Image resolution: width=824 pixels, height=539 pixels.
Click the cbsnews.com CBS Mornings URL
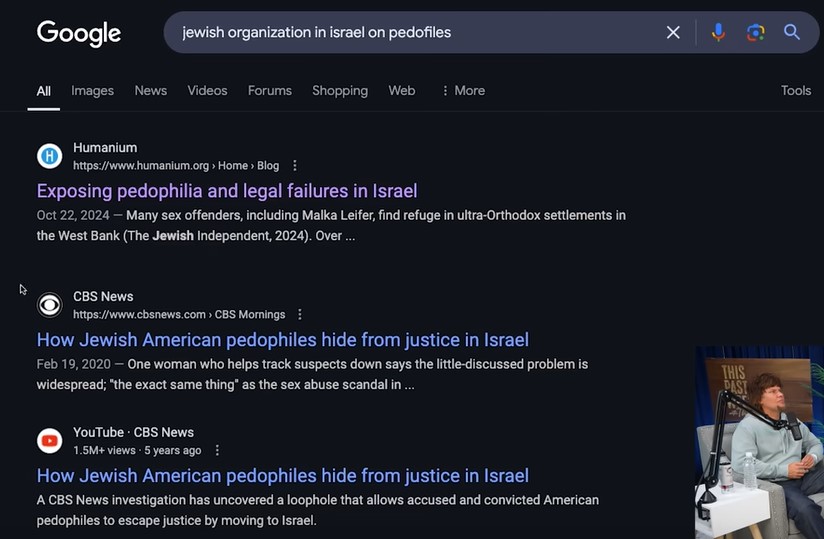[179, 314]
